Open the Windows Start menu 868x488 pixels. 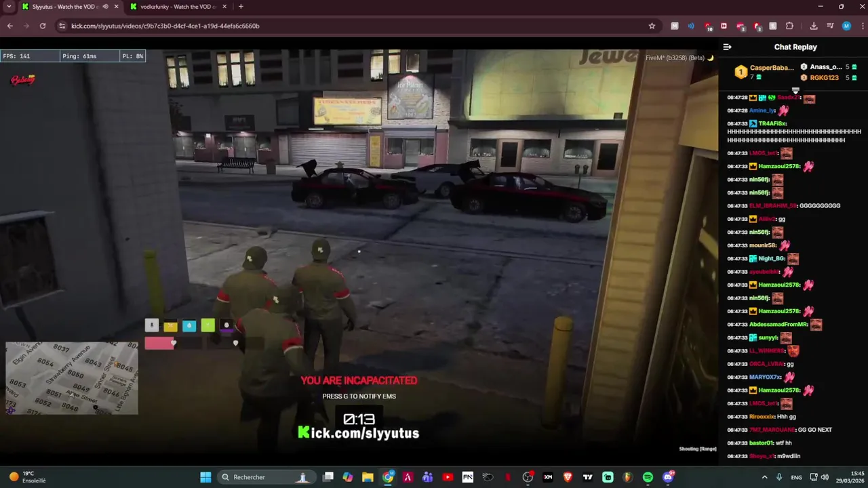pyautogui.click(x=205, y=477)
